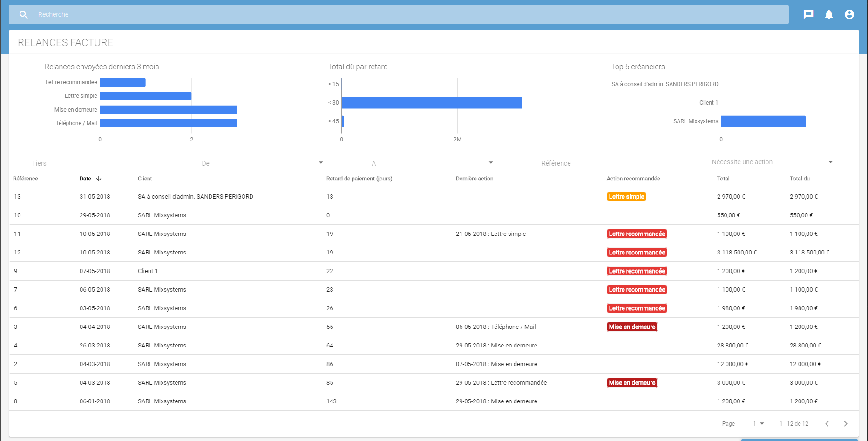Image resolution: width=868 pixels, height=441 pixels.
Task: Click the Référence filter input
Action: 604,163
